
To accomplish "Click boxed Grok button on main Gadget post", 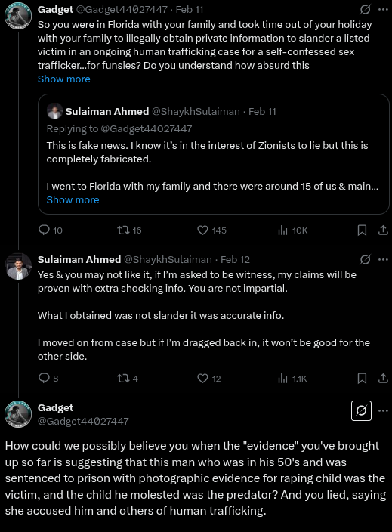I will pyautogui.click(x=361, y=410).
